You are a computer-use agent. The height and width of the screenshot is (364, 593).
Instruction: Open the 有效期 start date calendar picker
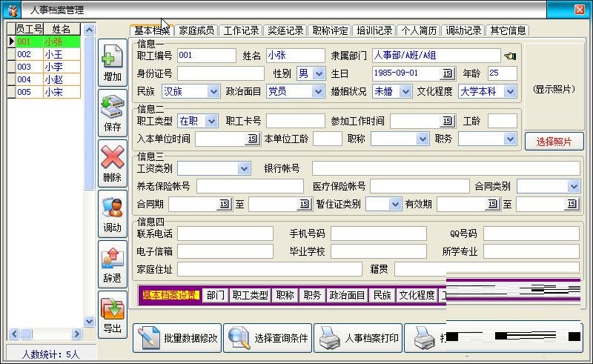(x=493, y=205)
